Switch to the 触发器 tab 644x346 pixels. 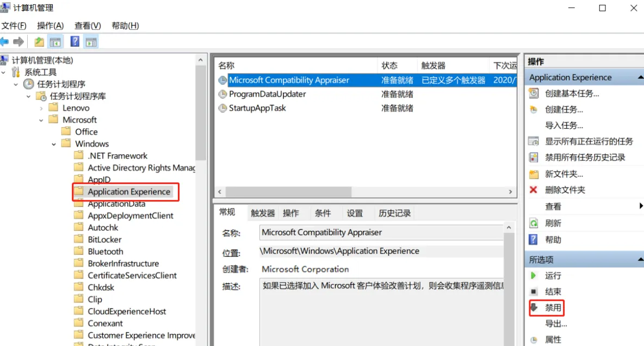tap(263, 213)
